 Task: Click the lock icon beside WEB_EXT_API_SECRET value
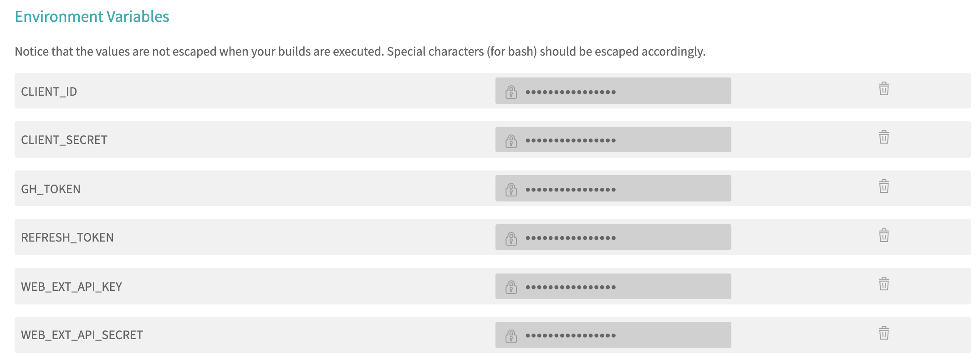pyautogui.click(x=511, y=336)
